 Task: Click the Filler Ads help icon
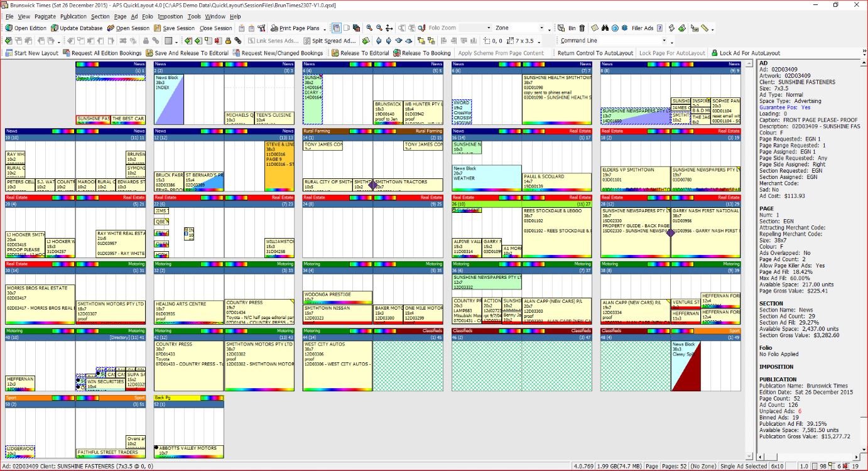[660, 28]
